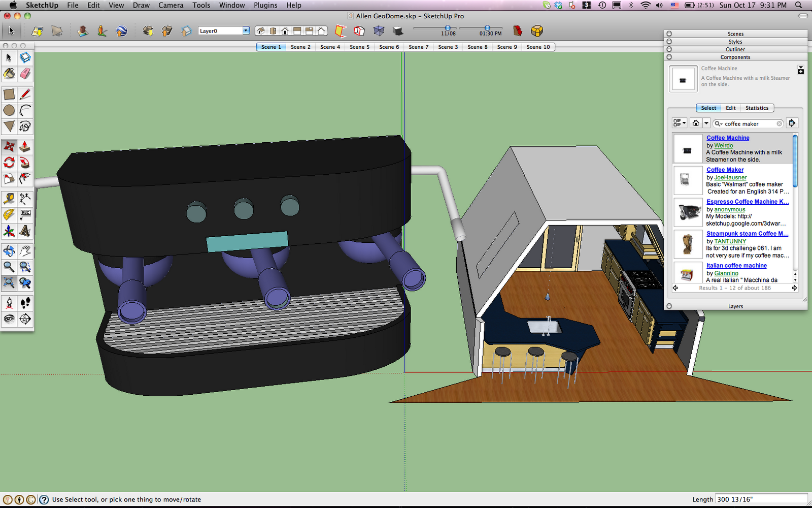Select the Axes tool
Screen dimensions: 812x508
point(9,231)
